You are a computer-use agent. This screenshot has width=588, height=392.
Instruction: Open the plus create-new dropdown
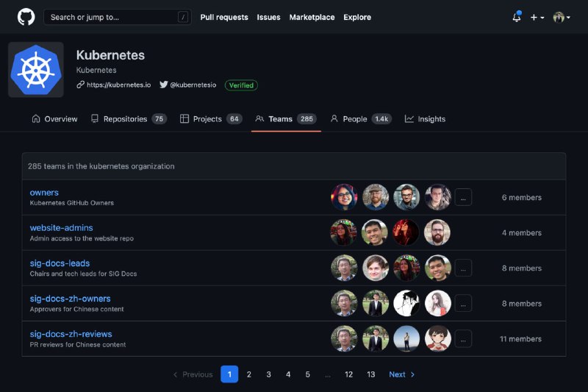point(537,17)
